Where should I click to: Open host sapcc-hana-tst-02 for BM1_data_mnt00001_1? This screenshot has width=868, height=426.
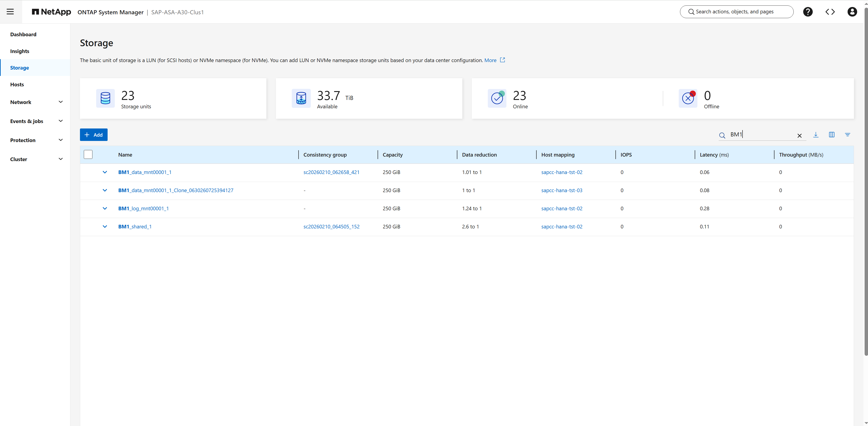point(562,172)
